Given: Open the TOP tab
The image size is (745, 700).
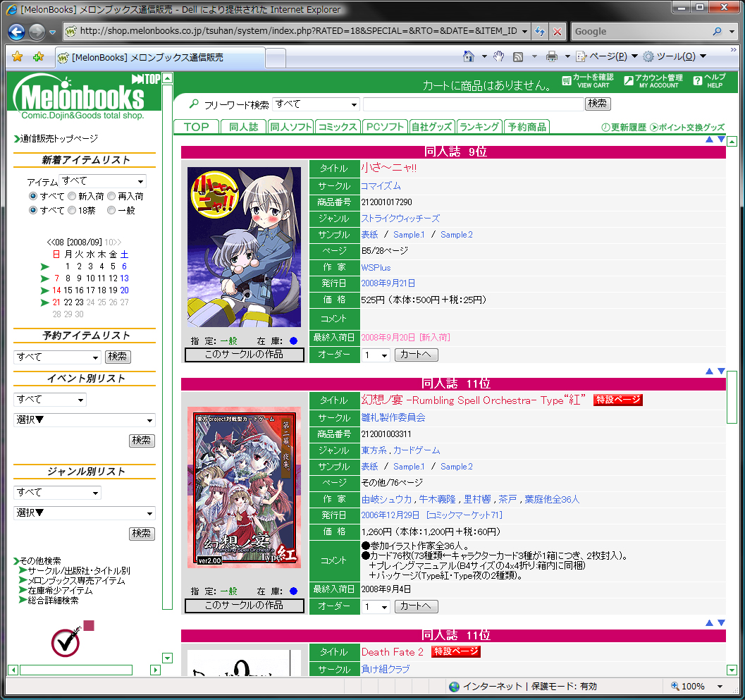Looking at the screenshot, I should (x=196, y=127).
